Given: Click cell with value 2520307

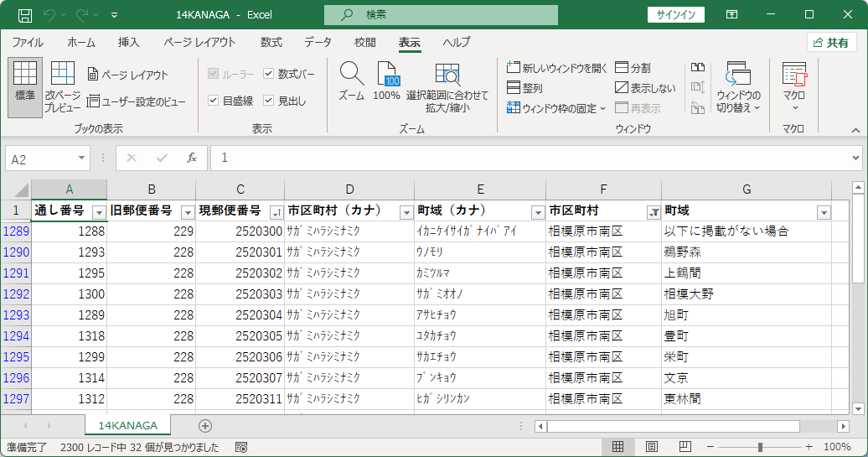Looking at the screenshot, I should coord(240,378).
